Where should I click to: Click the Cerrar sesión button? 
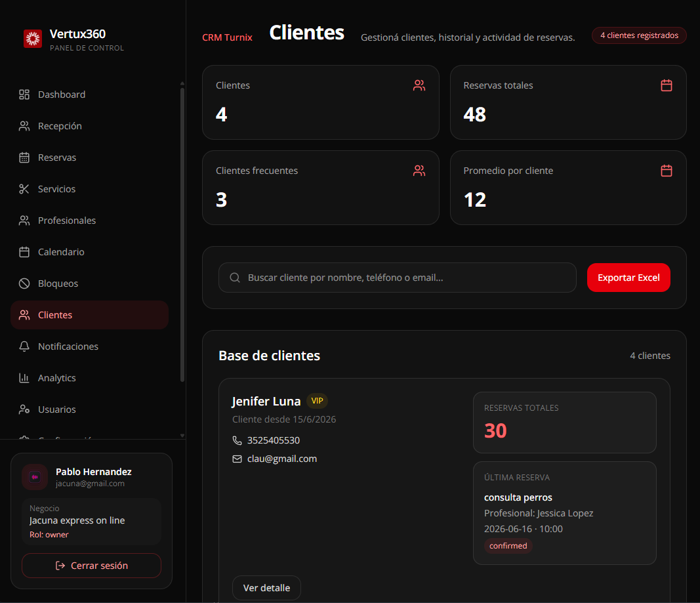click(x=91, y=566)
